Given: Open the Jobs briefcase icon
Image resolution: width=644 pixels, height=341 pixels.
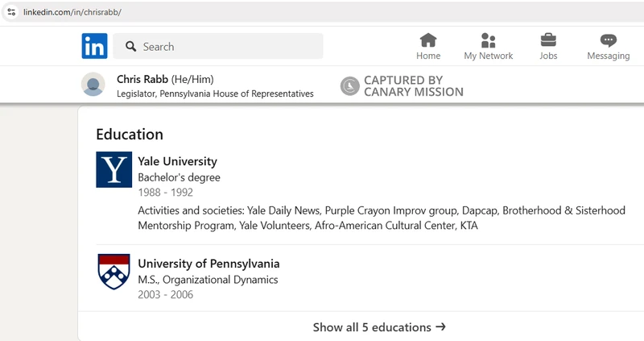Looking at the screenshot, I should click(x=548, y=40).
